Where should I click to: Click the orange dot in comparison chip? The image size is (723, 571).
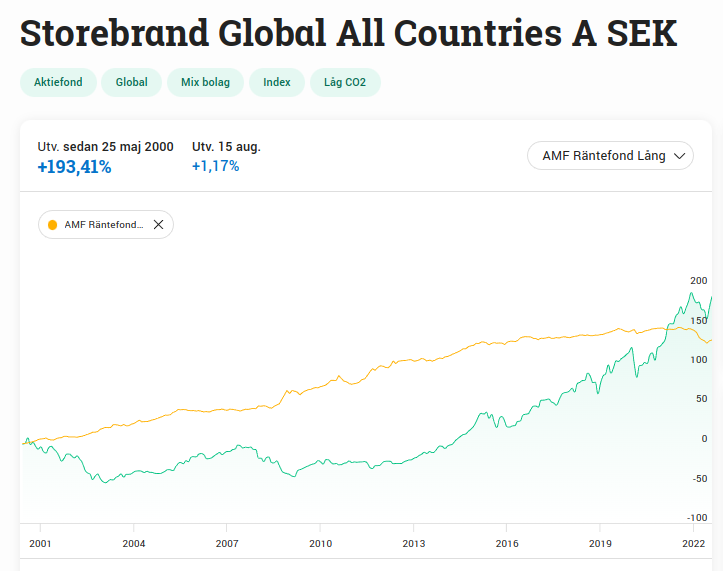coord(52,225)
